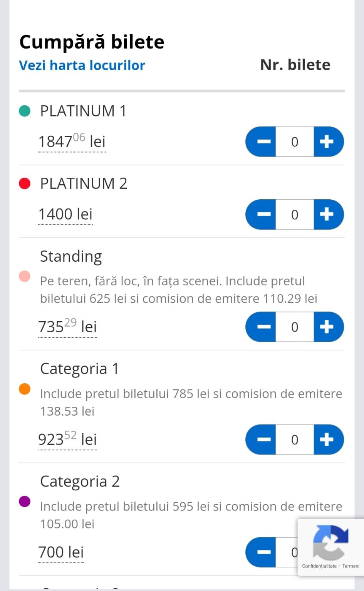The width and height of the screenshot is (364, 591).
Task: Click the 1847.06 lei PLATINUM 1 price
Action: (72, 141)
